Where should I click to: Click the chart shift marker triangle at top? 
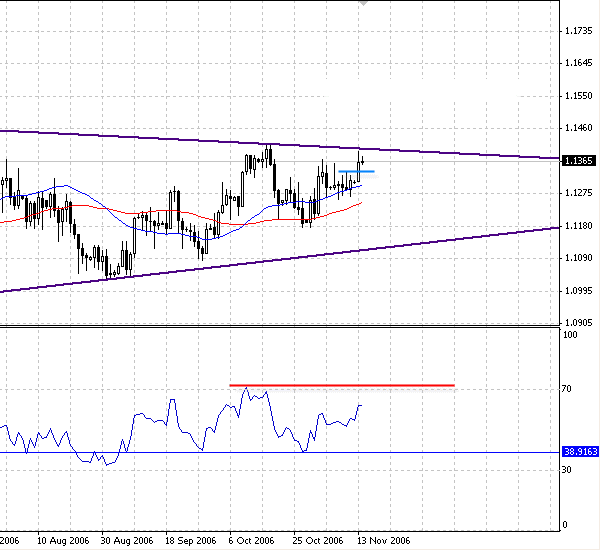click(x=363, y=3)
